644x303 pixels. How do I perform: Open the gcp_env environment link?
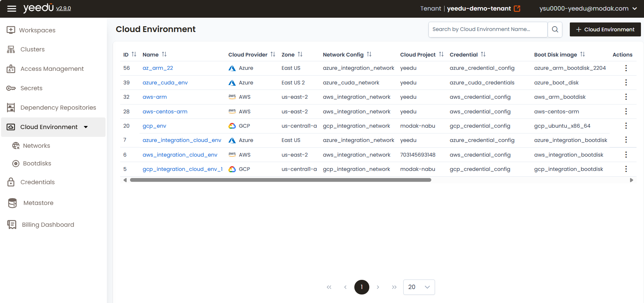click(154, 126)
